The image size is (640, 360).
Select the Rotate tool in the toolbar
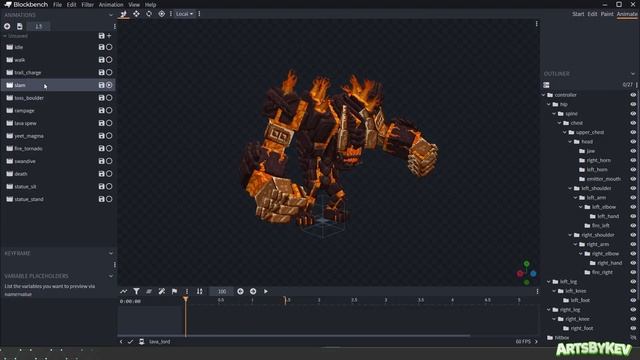(x=149, y=14)
